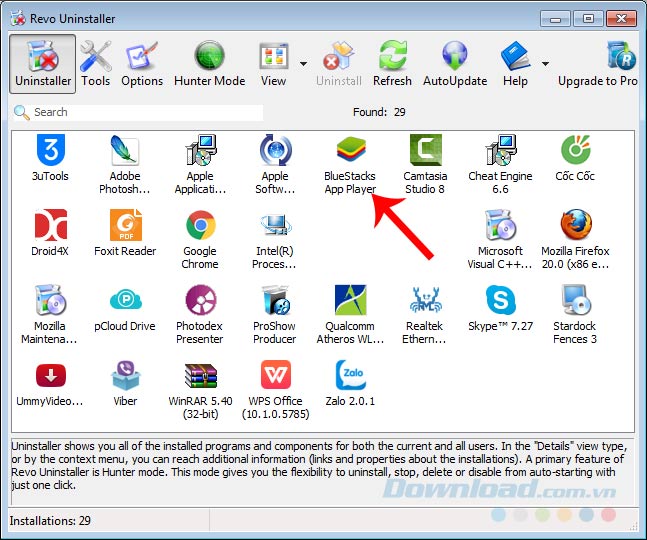Image resolution: width=647 pixels, height=540 pixels.
Task: Select Skype 7.27
Action: [500, 308]
